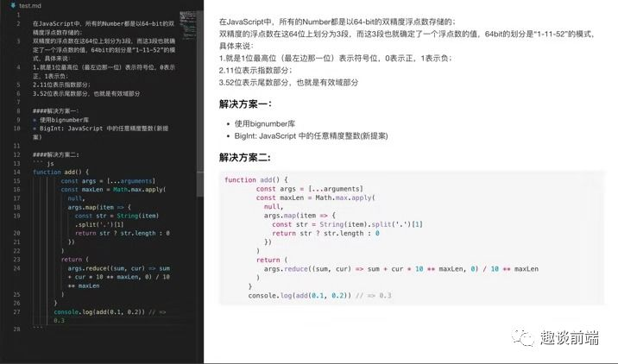Click the '解决方案一:' heading in the preview
This screenshot has width=618, height=364.
tap(245, 104)
